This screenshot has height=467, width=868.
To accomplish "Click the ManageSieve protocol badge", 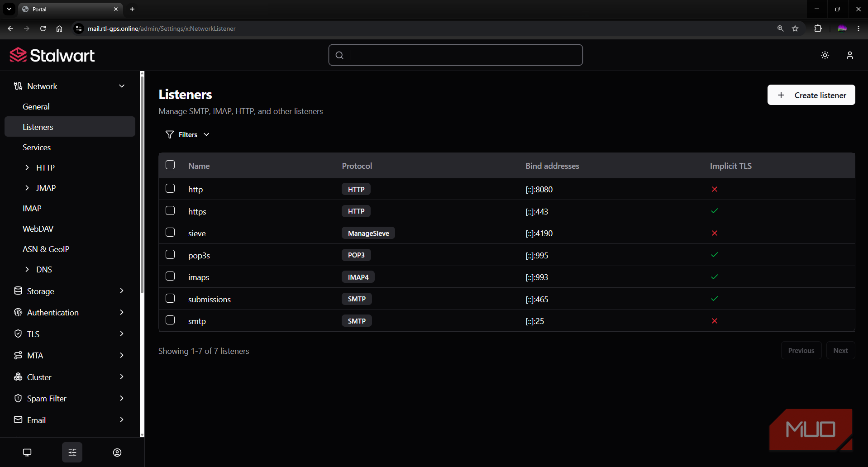I will 368,233.
